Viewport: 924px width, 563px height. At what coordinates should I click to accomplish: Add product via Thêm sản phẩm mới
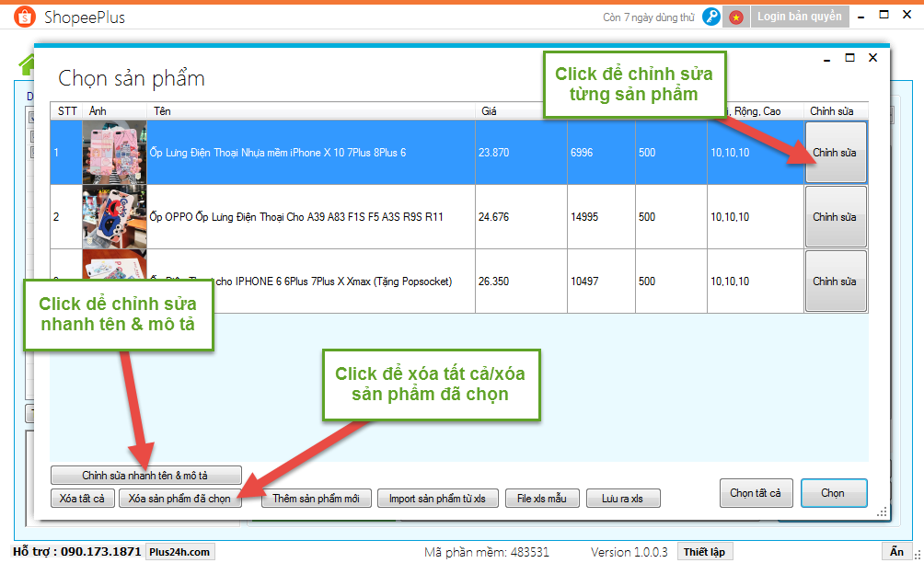click(x=316, y=499)
